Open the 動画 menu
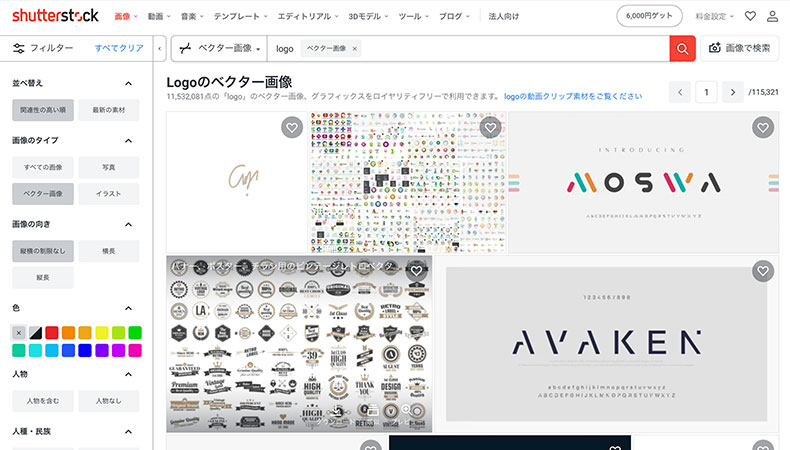The image size is (790, 450). click(159, 16)
